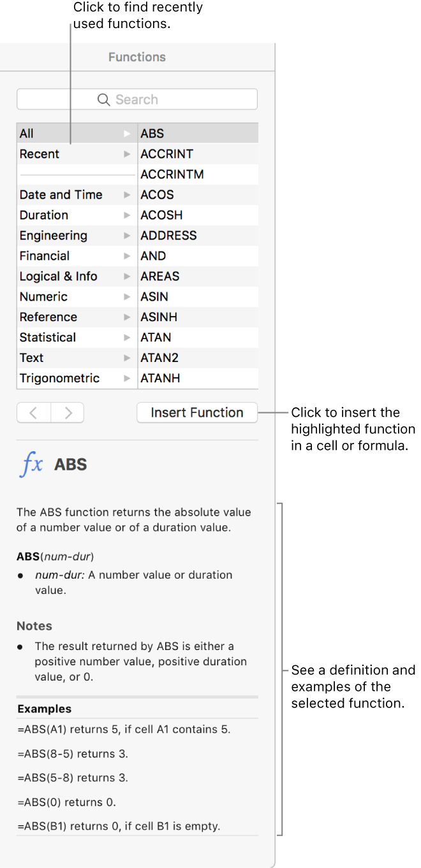Click the right arrow navigation button
Image resolution: width=421 pixels, height=868 pixels.
click(x=67, y=412)
